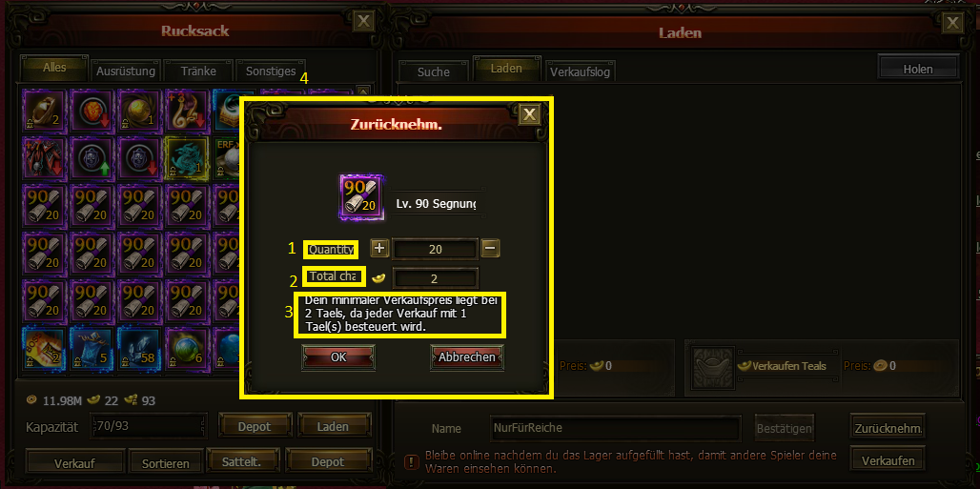Click the ring item with count 2
Viewport: 980px width, 489px height.
(44, 108)
